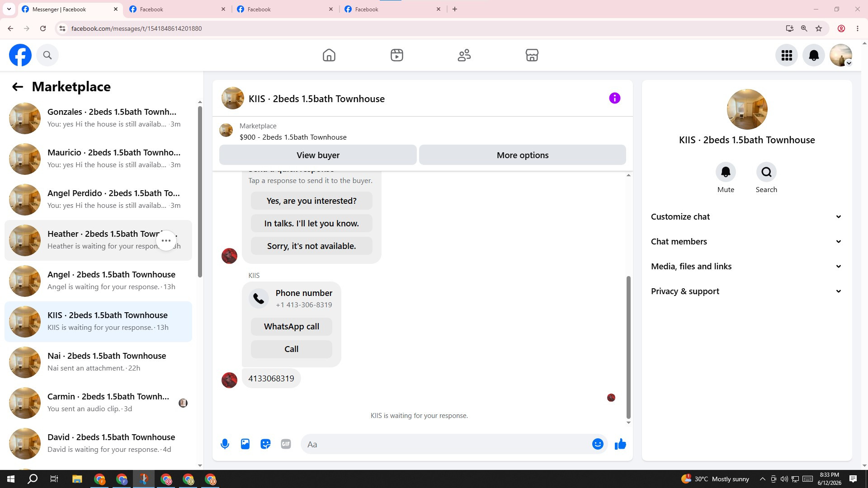Switch to the third Facebook tab
868x488 pixels.
pyautogui.click(x=285, y=9)
